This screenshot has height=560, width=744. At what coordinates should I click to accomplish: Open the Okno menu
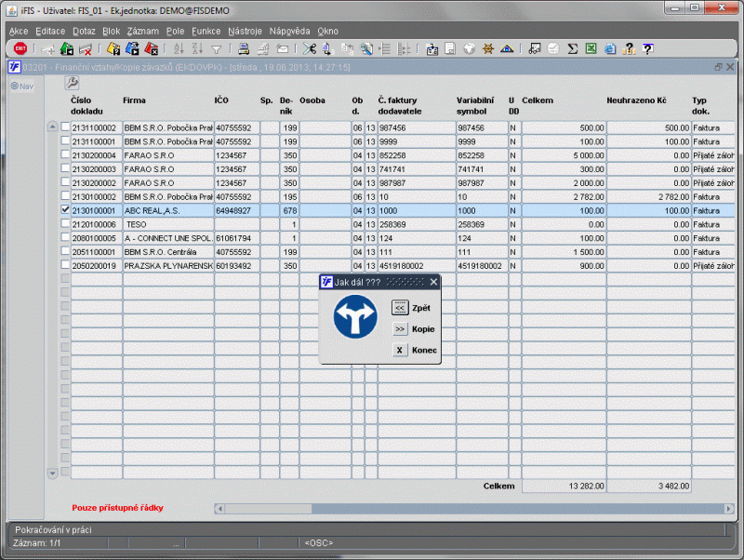point(328,32)
